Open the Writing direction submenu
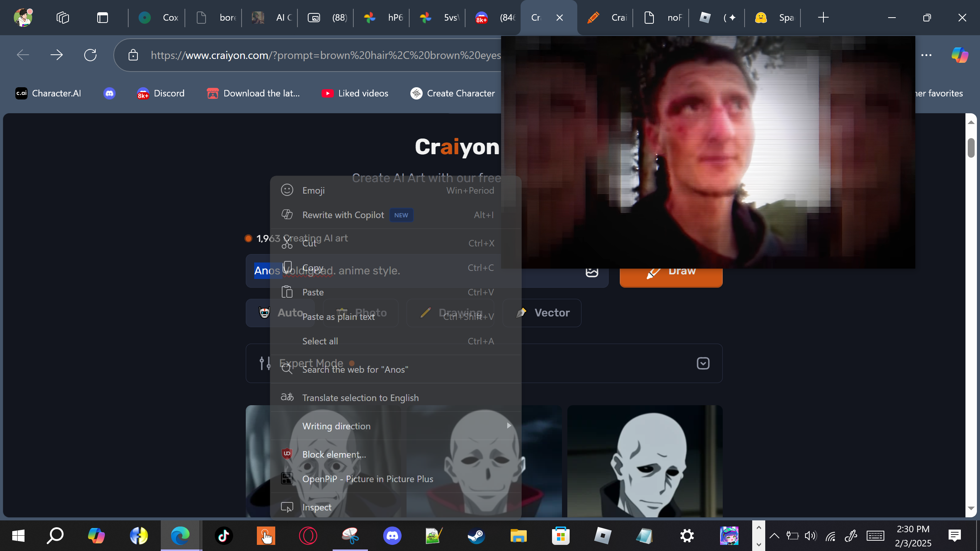The width and height of the screenshot is (980, 551). coord(396,426)
